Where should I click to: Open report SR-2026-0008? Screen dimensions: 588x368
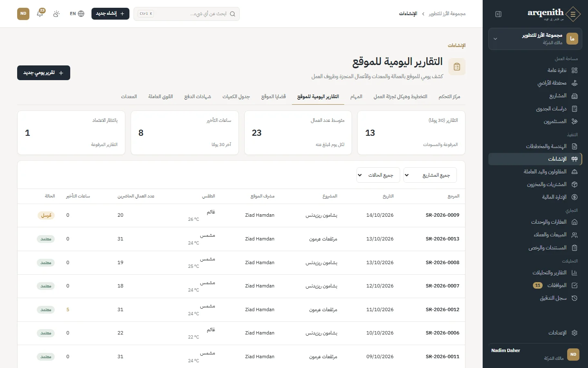442,263
